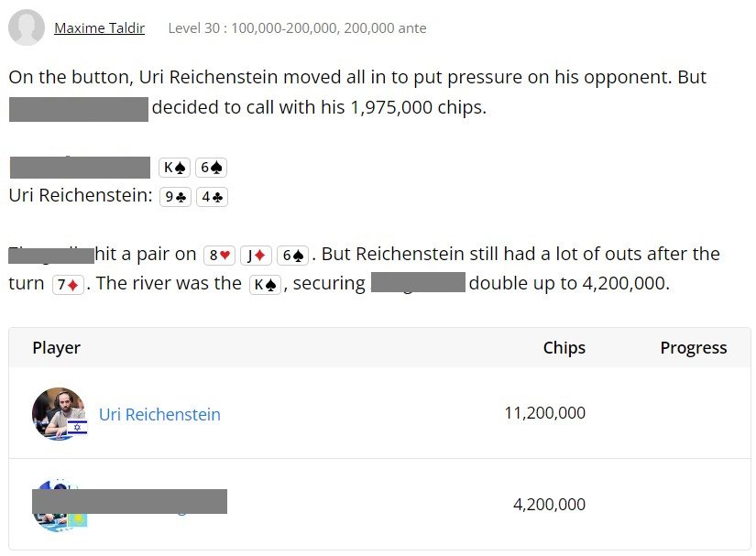Click the king of spades river card
The image size is (756, 556).
pos(265,284)
